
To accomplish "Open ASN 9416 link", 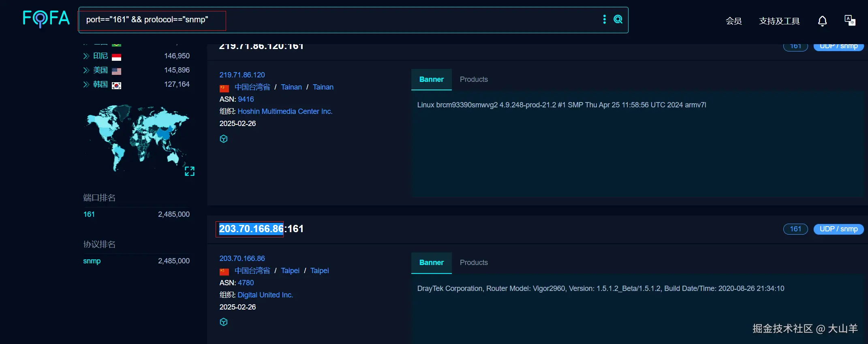I will pyautogui.click(x=246, y=99).
